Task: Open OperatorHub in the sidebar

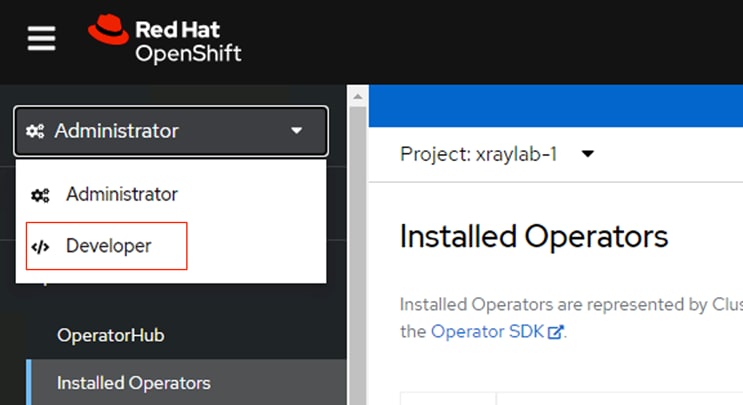Action: (x=110, y=335)
